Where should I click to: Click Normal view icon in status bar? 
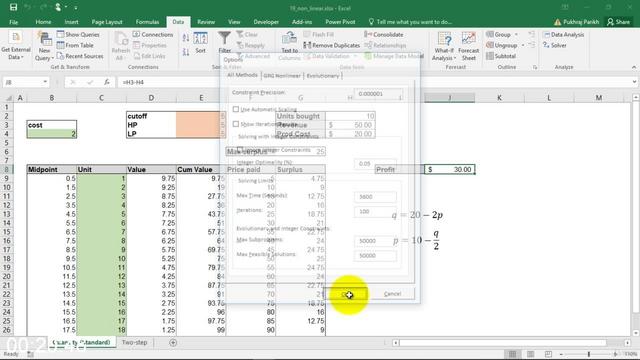point(512,354)
